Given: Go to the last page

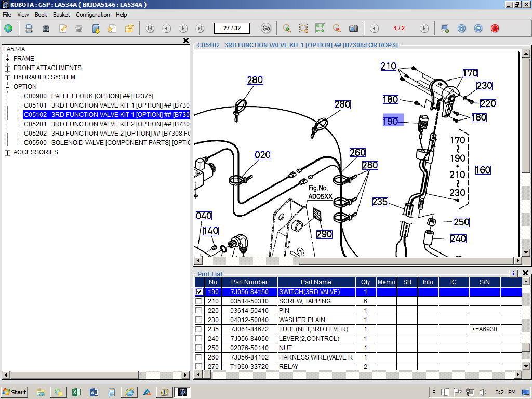Looking at the screenshot, I should 200,29.
